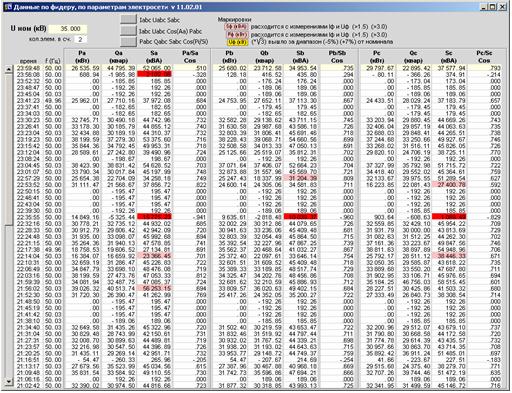Click the scroll up arrow of the table
The width and height of the screenshot is (512, 393).
[8, 69]
